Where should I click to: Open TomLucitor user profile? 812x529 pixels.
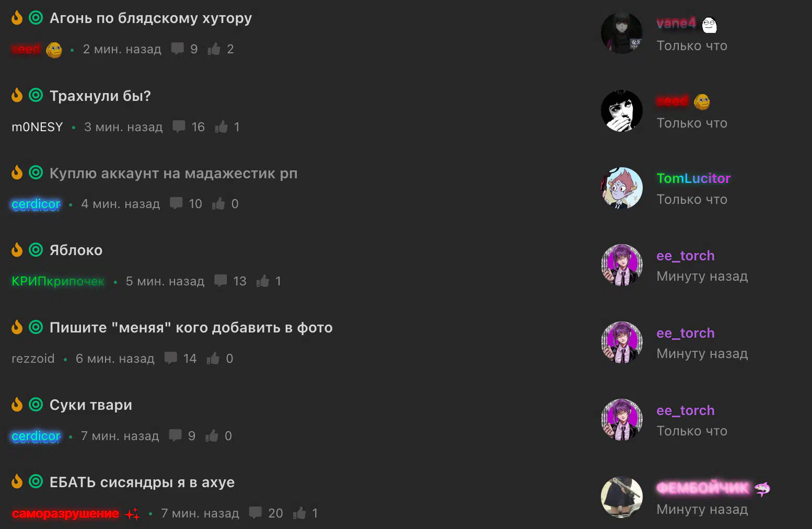[693, 178]
